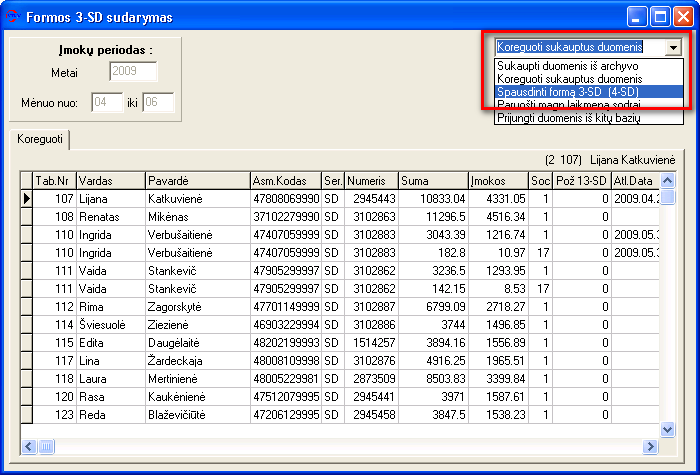Click the row selector for Reda Blaževičiūtė
Image resolution: width=700 pixels, height=475 pixels.
coord(26,415)
